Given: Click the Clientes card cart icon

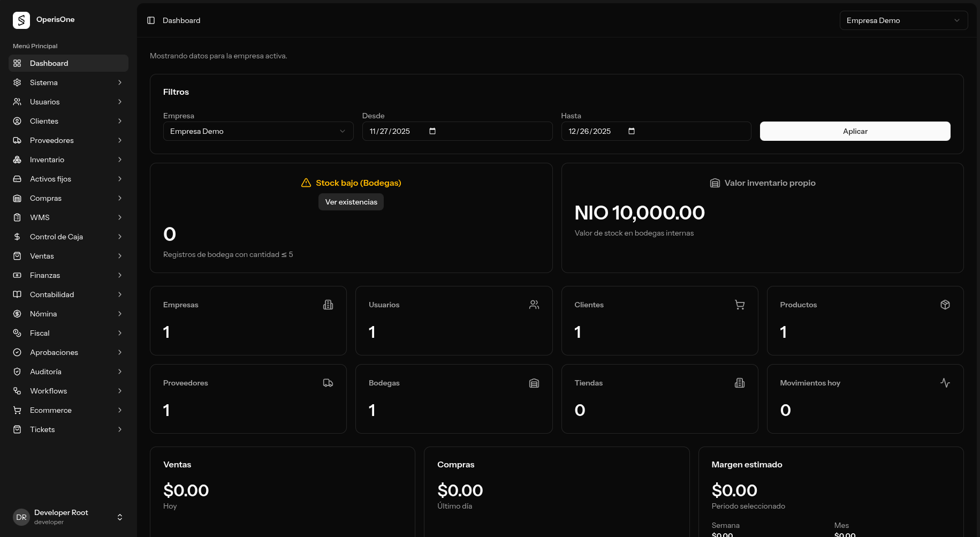Looking at the screenshot, I should click(739, 305).
